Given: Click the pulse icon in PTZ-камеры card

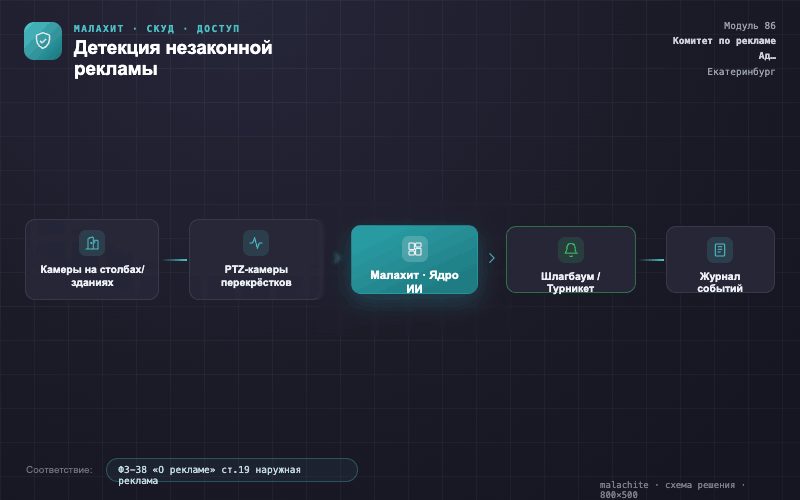Looking at the screenshot, I should (256, 243).
